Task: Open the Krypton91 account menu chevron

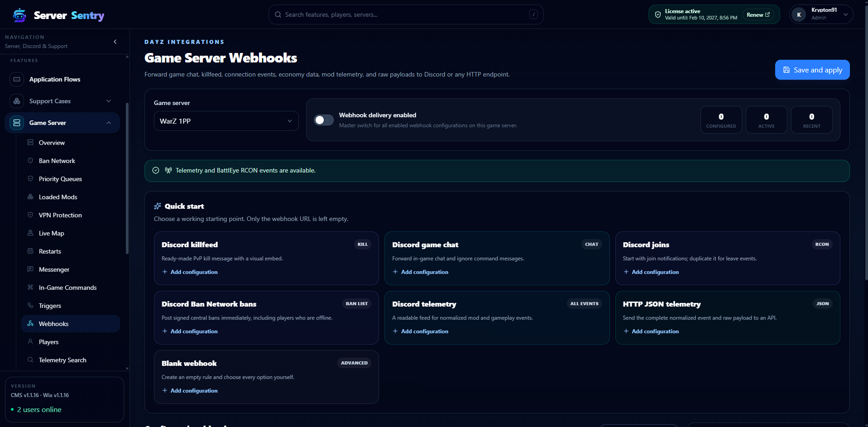Action: point(845,14)
